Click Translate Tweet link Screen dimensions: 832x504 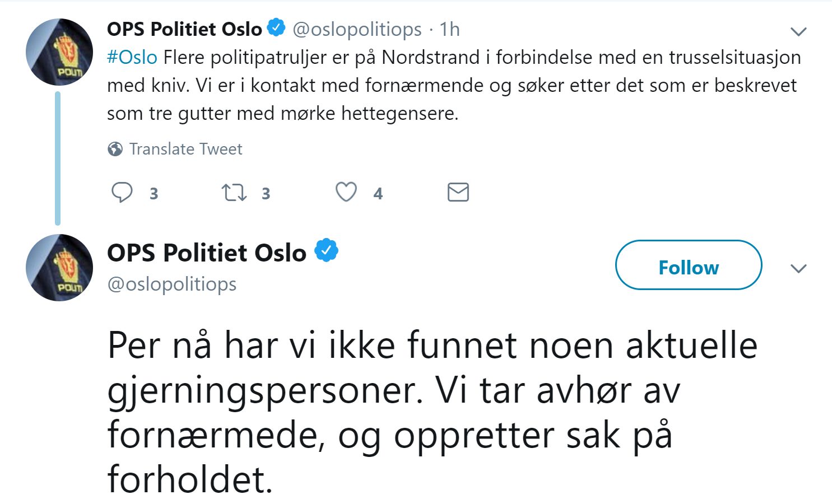pos(185,149)
